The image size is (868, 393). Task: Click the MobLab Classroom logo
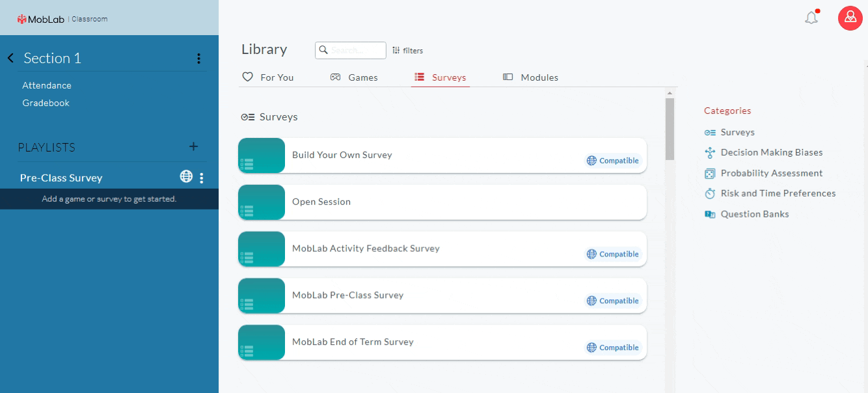click(62, 19)
